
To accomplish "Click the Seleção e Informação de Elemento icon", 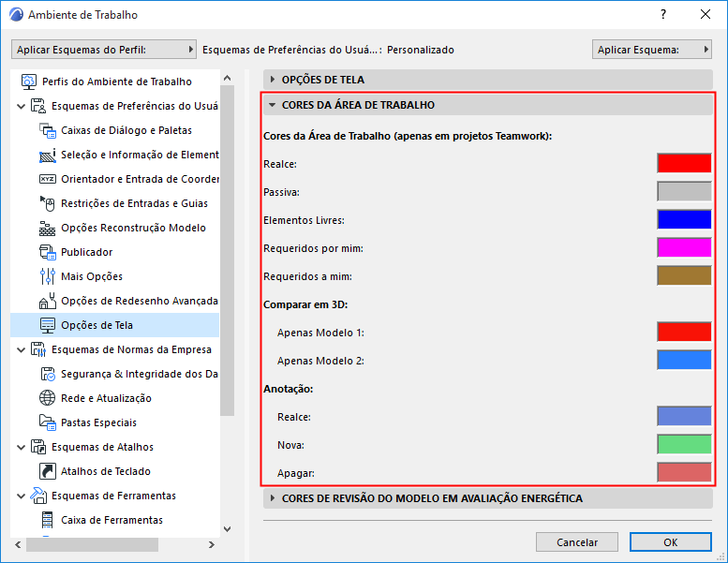I will pos(48,155).
